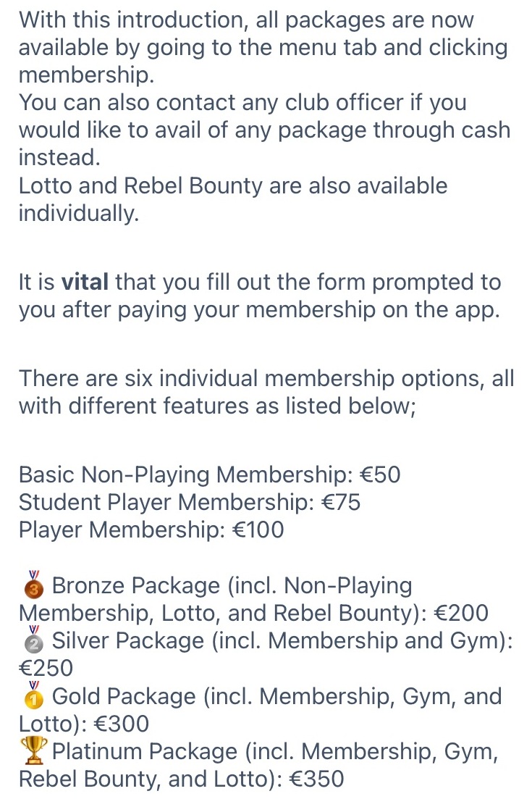Click Basic Non-Playing Membership €50 line

pos(209,475)
